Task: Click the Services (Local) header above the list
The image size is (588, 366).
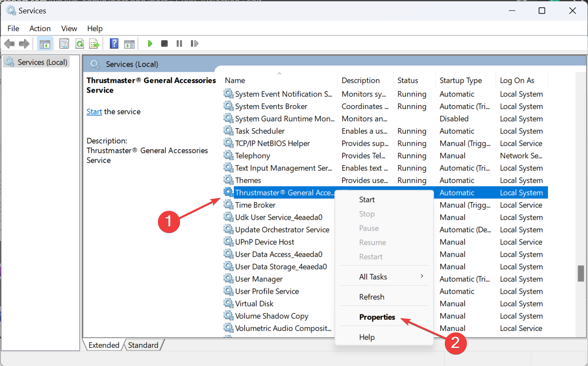Action: (x=132, y=64)
